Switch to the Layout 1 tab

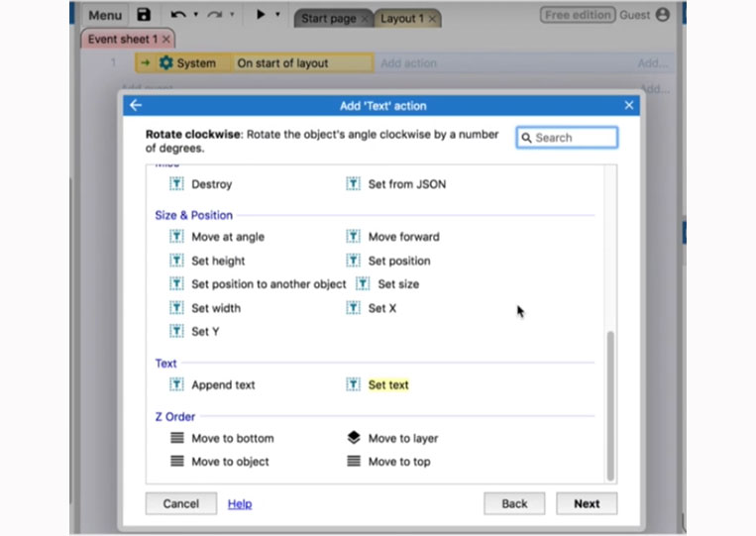coord(402,18)
